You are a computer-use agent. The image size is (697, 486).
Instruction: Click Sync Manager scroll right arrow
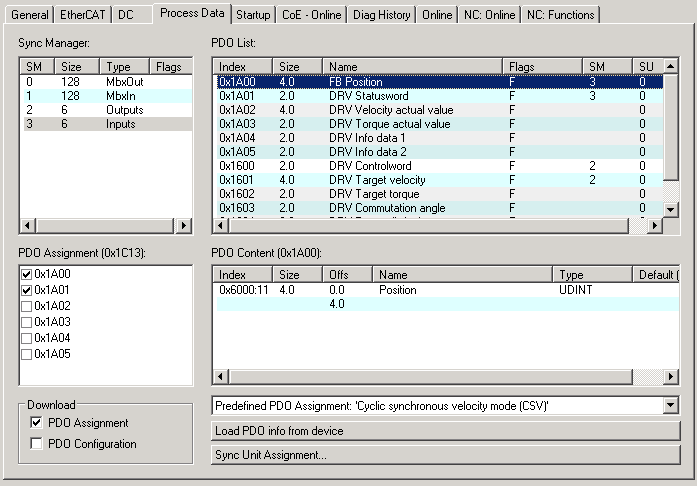pyautogui.click(x=184, y=225)
